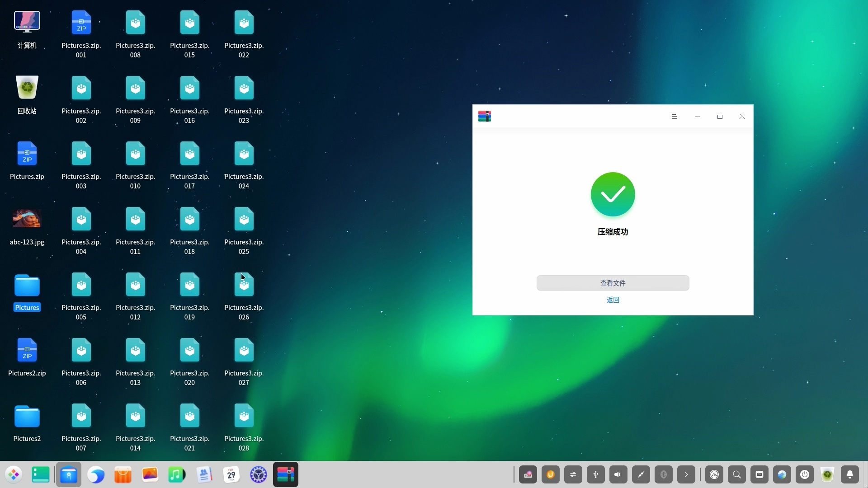The image size is (868, 488).
Task: Select Pictures3.zip.001 volume file
Action: pyautogui.click(x=81, y=34)
